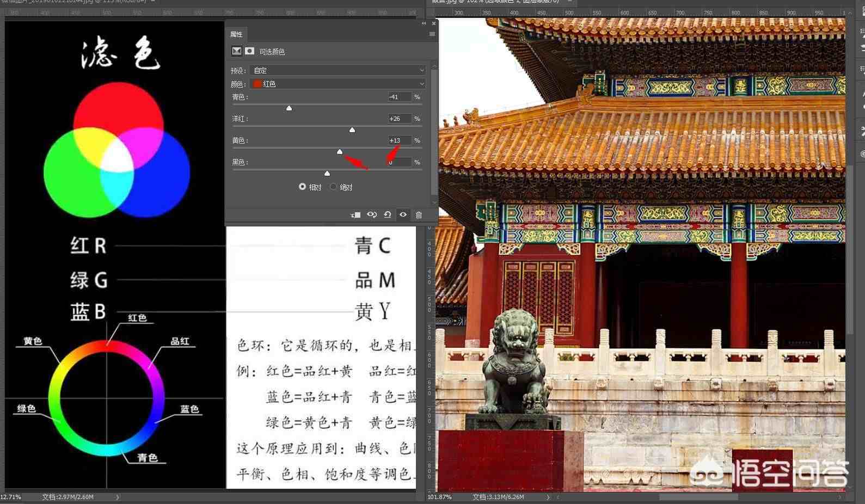The image size is (865, 504).
Task: Open left document status info arrow
Action: (x=118, y=497)
